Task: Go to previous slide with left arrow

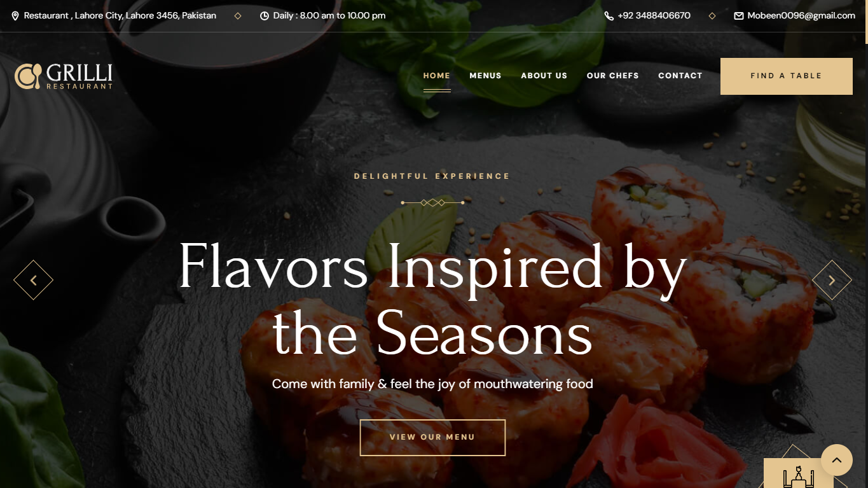Action: pyautogui.click(x=33, y=280)
